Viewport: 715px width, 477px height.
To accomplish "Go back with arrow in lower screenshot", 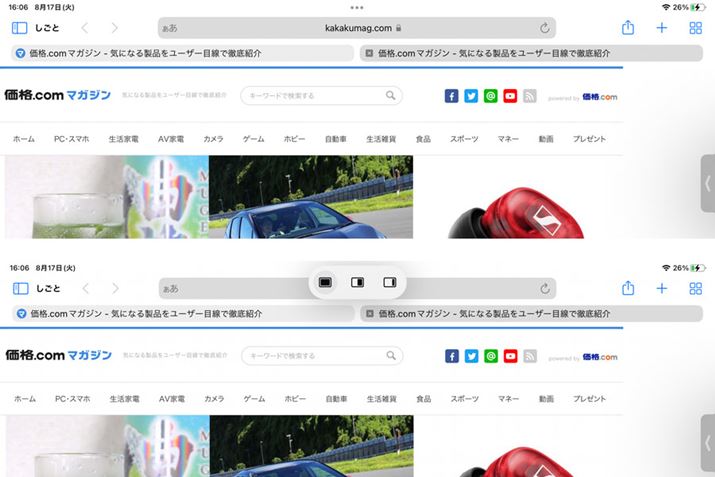I will point(86,289).
